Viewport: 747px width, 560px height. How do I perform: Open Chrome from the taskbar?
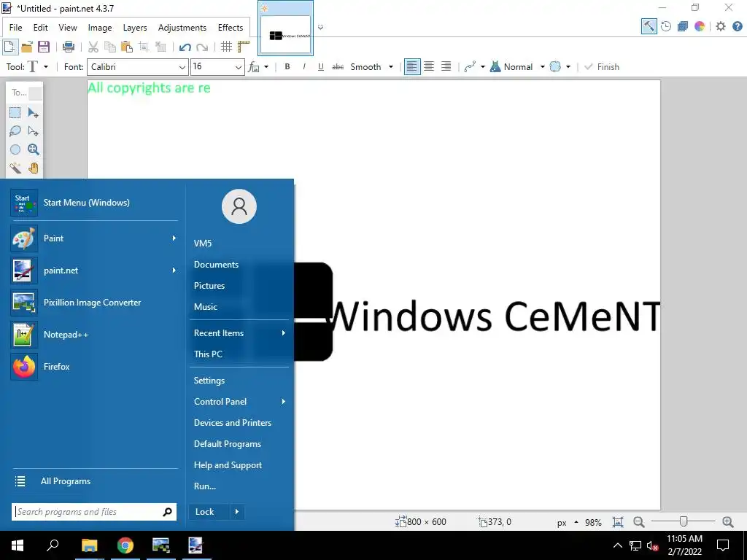click(x=125, y=545)
